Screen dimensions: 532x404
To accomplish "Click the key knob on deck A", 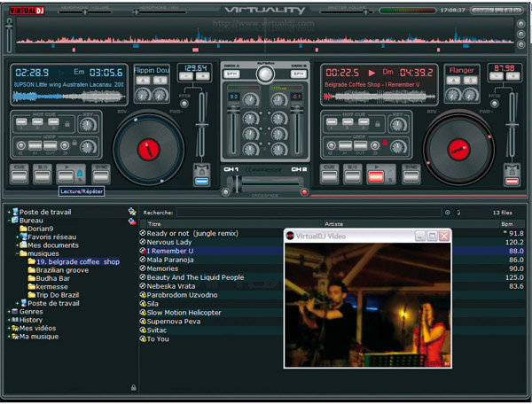I will [88, 125].
